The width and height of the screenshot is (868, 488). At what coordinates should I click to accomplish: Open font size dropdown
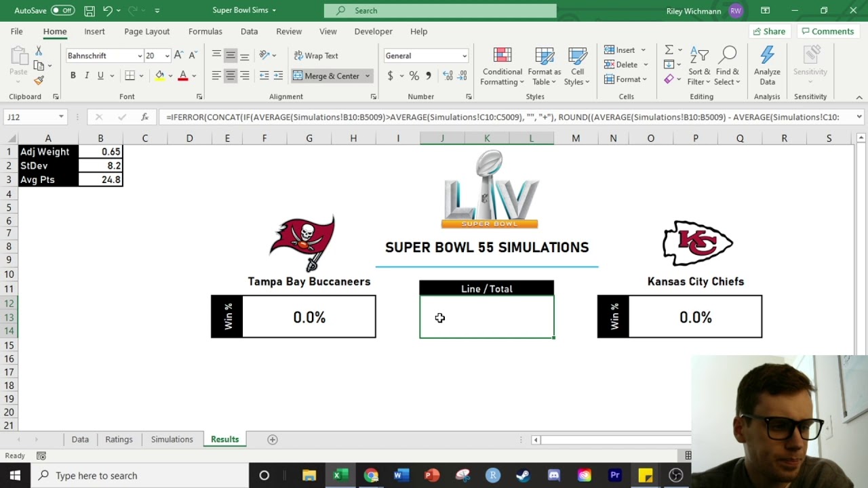click(x=167, y=56)
